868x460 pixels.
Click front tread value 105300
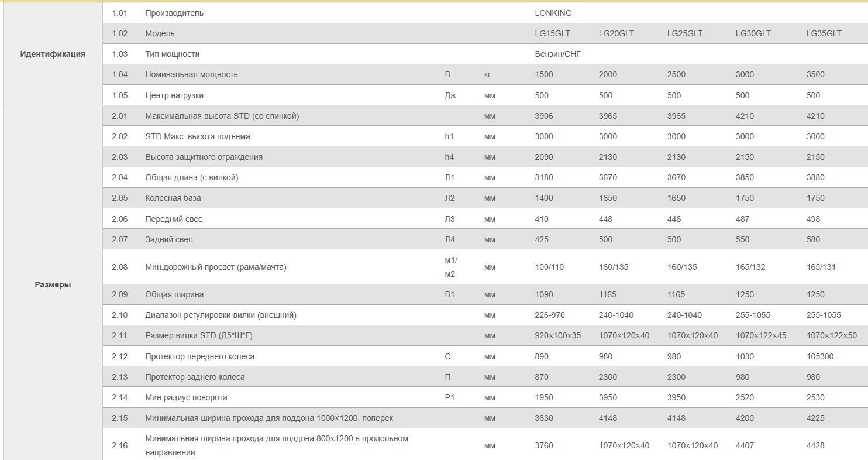[x=820, y=356]
